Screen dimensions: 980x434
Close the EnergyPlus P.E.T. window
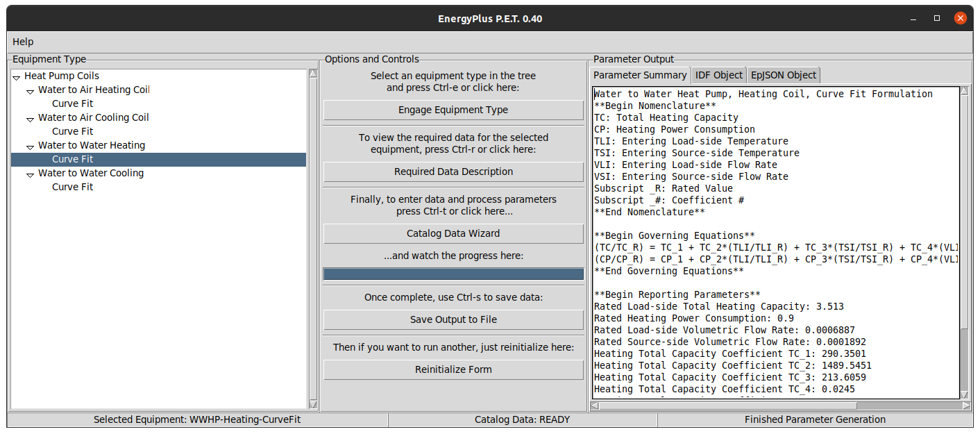pyautogui.click(x=960, y=19)
